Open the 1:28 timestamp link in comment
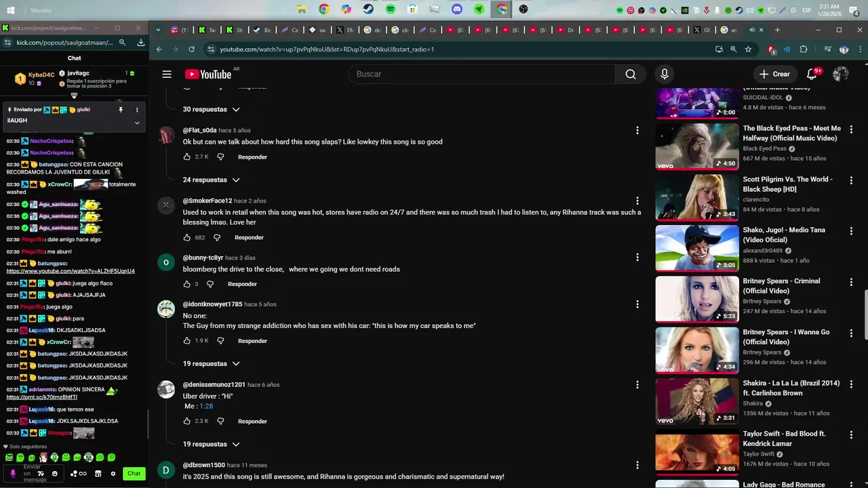Image resolution: width=868 pixels, height=488 pixels. tap(206, 406)
